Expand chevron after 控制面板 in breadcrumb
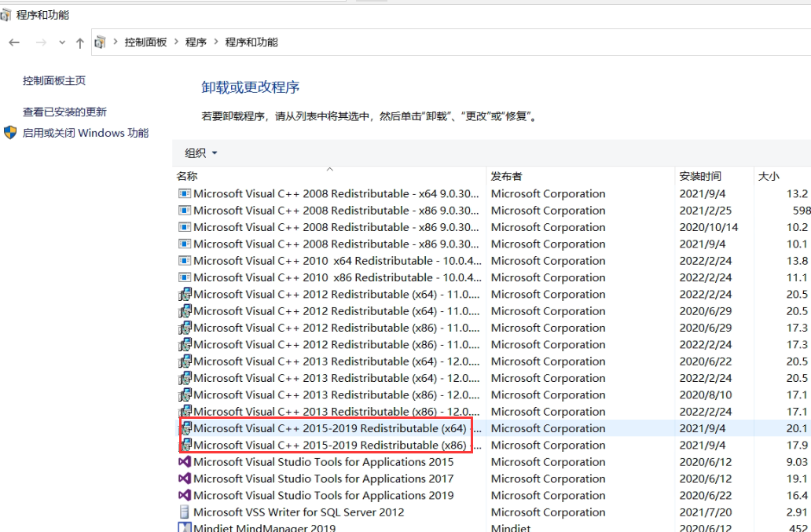The image size is (811, 532). point(176,42)
